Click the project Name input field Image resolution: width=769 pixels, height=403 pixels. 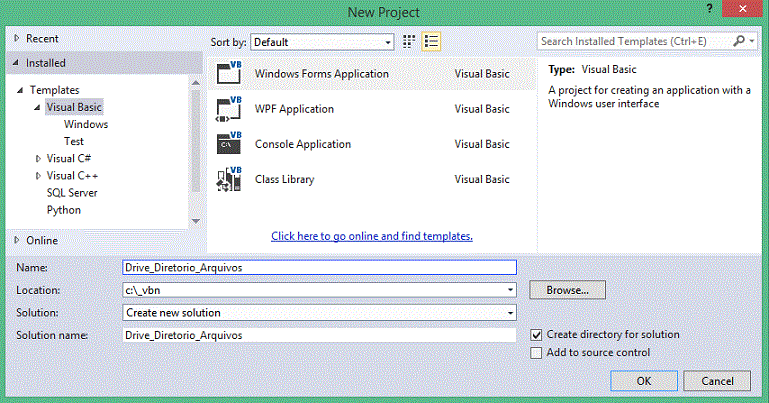pos(319,268)
